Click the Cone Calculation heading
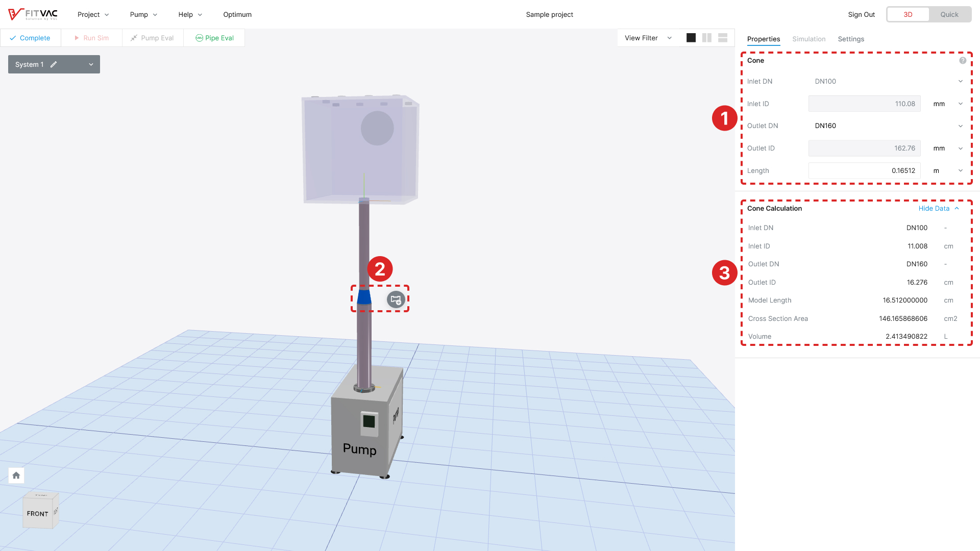The width and height of the screenshot is (980, 551). pos(774,208)
